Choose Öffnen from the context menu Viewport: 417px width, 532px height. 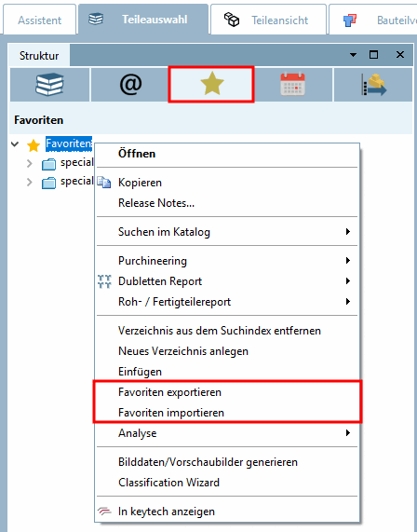coord(227,154)
